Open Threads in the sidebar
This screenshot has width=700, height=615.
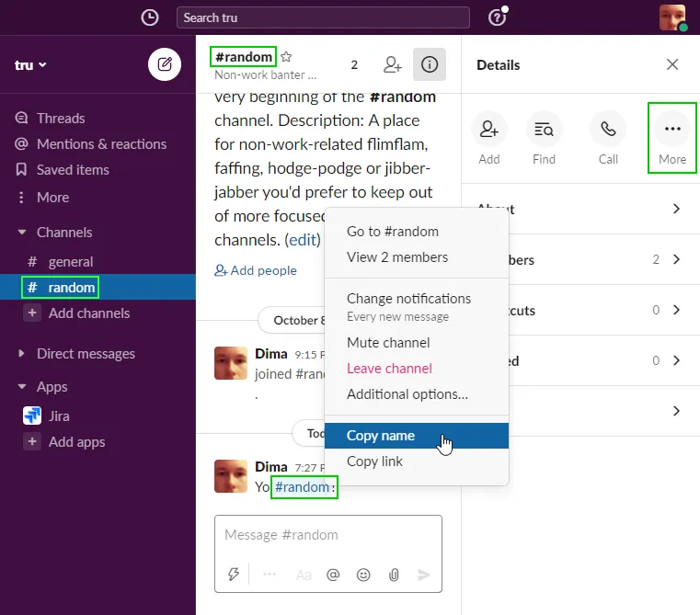coord(61,119)
